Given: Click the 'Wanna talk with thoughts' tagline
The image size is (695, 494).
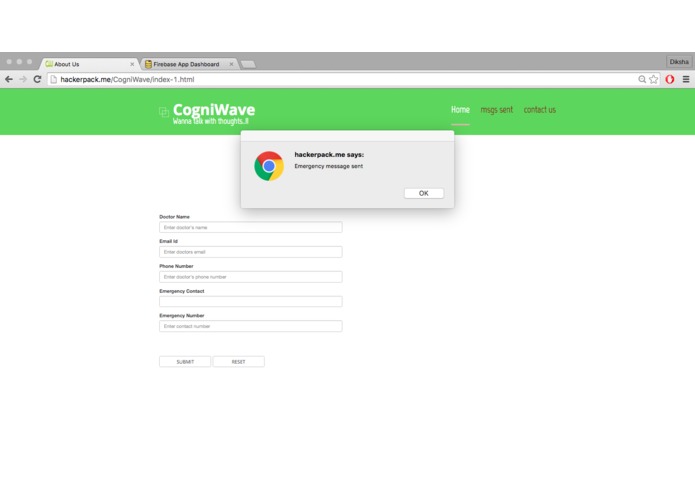Looking at the screenshot, I should 211,121.
